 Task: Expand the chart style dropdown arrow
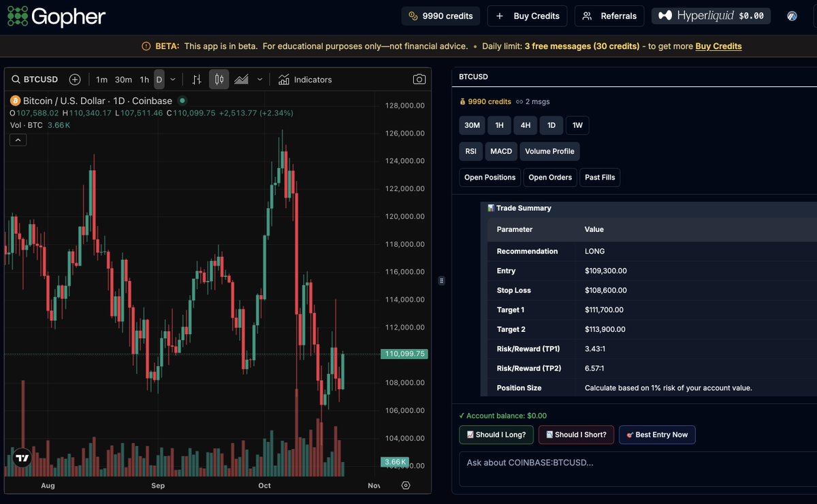tap(259, 80)
